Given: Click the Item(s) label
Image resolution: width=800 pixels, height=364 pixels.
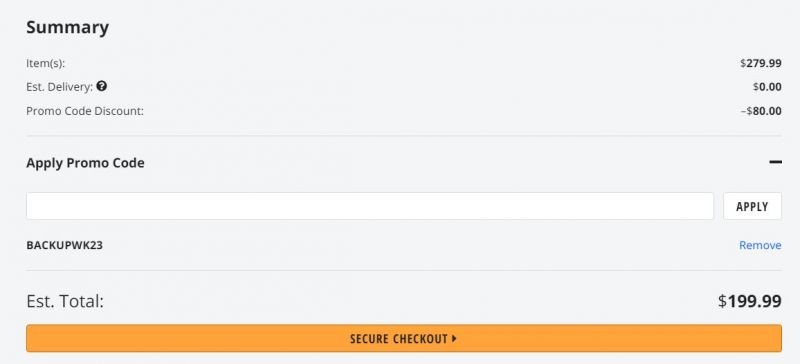Looking at the screenshot, I should click(46, 64).
